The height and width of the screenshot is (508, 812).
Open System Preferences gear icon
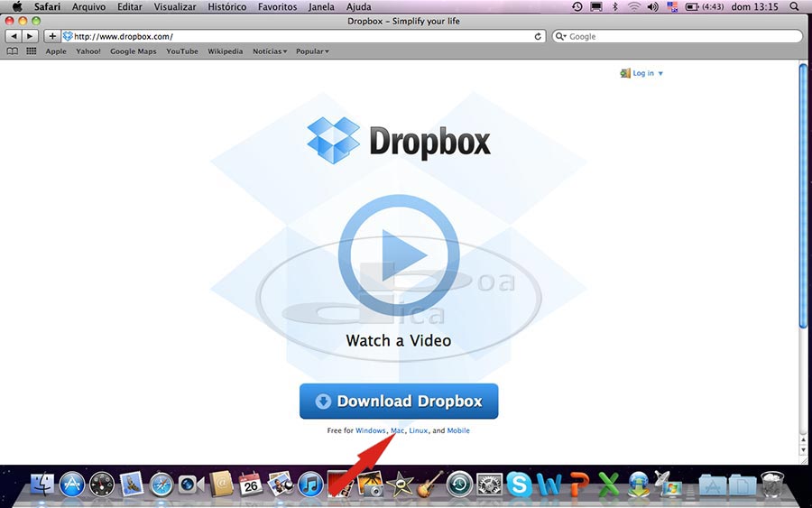(x=489, y=485)
